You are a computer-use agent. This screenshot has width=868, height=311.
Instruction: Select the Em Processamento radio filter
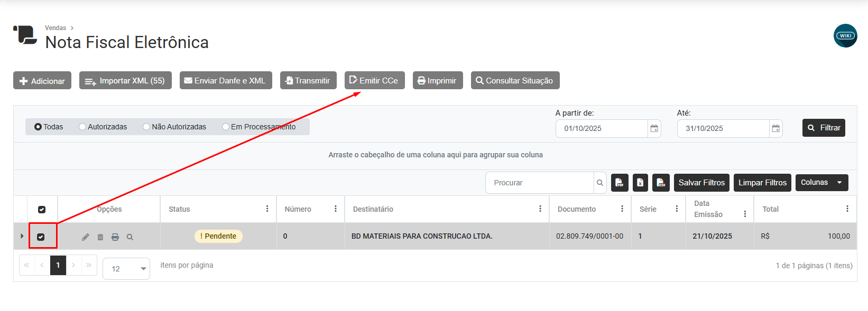tap(226, 127)
